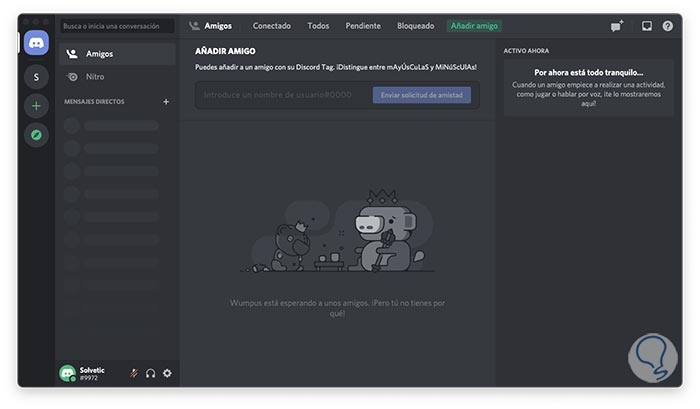Create a new group DM icon
700x409 pixels.
[x=617, y=26]
